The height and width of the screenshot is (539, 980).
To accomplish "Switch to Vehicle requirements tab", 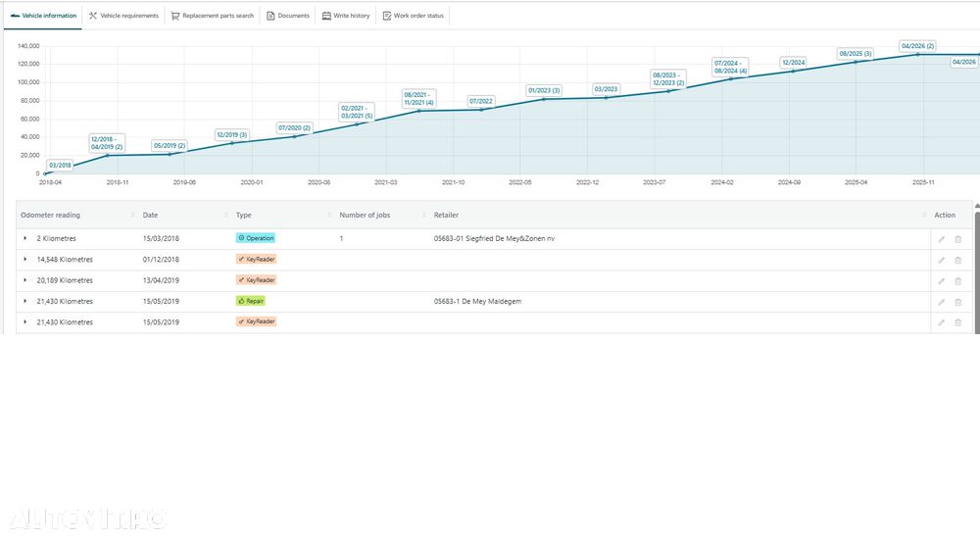I will pos(123,16).
